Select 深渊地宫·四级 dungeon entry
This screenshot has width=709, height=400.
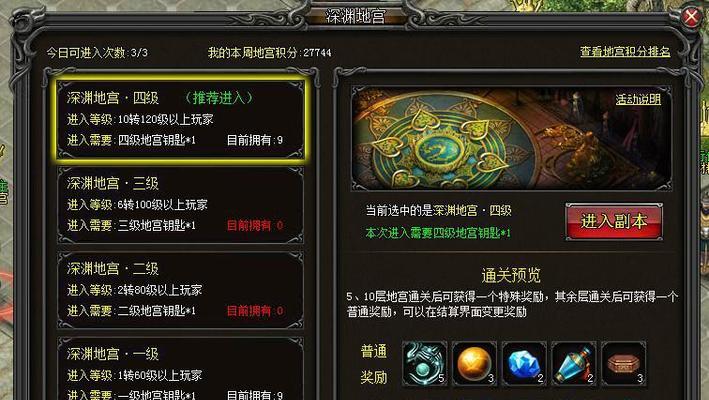180,119
